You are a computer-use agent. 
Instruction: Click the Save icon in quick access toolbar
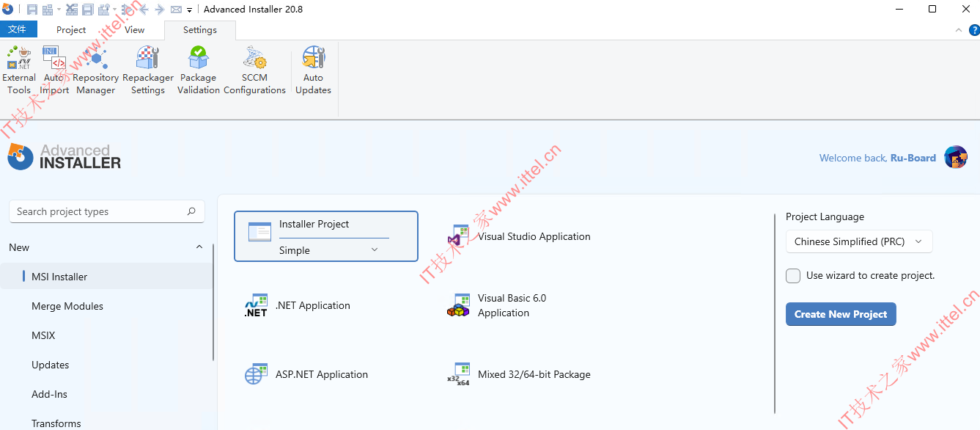coord(32,10)
